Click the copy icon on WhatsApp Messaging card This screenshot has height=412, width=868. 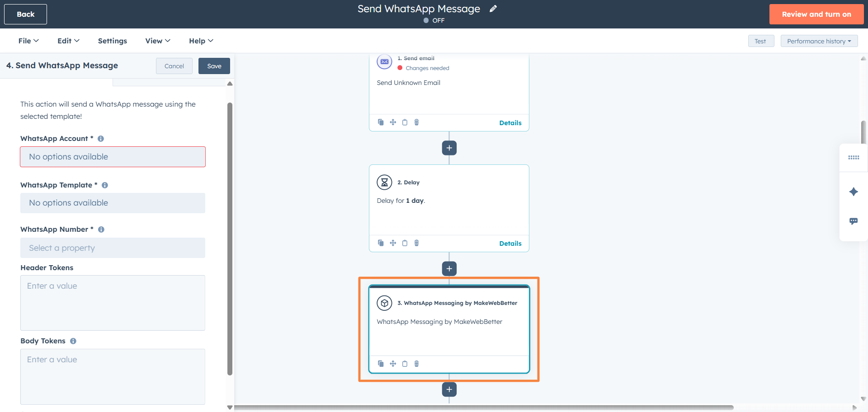381,364
